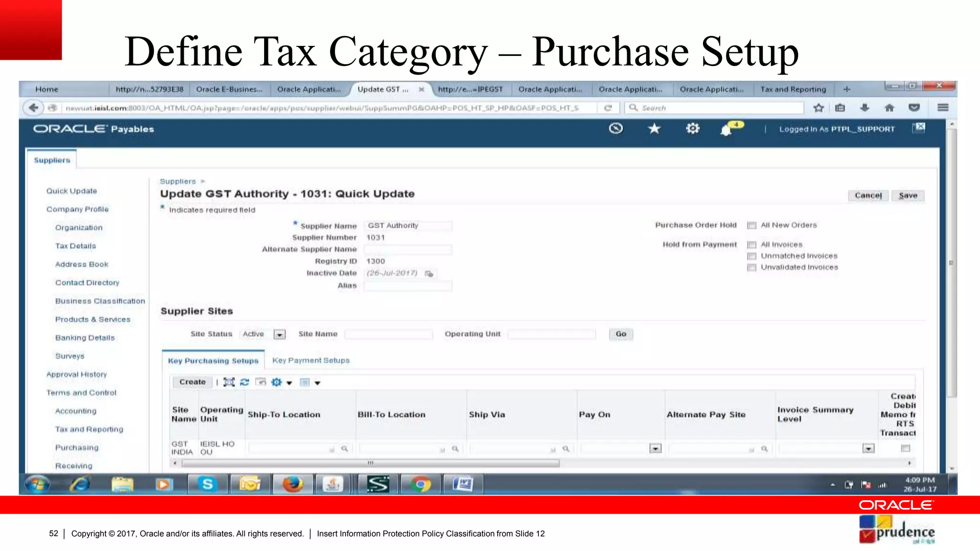Switch to the Home browser tab
This screenshot has height=551, width=980.
click(47, 89)
